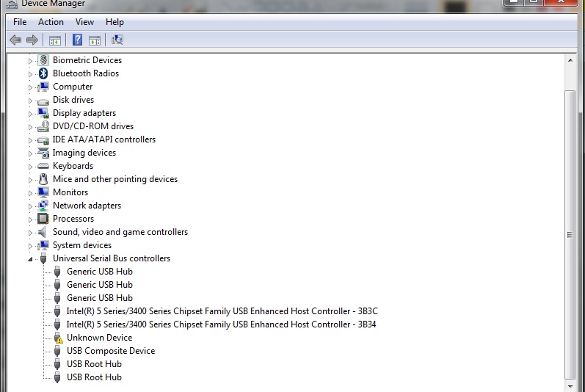Expand the Biometric Devices category
This screenshot has width=585, height=392.
30,61
